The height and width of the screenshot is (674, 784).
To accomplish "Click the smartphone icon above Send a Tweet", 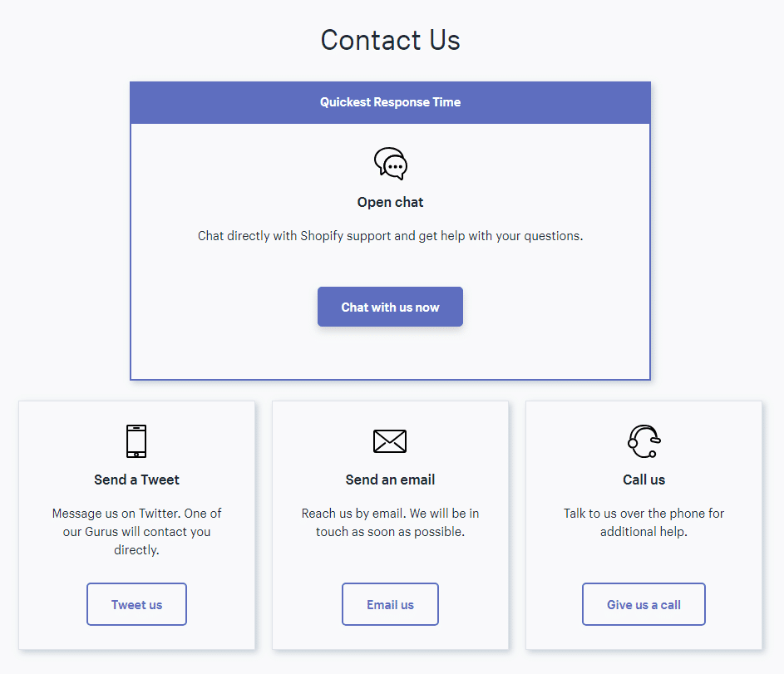I will click(x=136, y=441).
